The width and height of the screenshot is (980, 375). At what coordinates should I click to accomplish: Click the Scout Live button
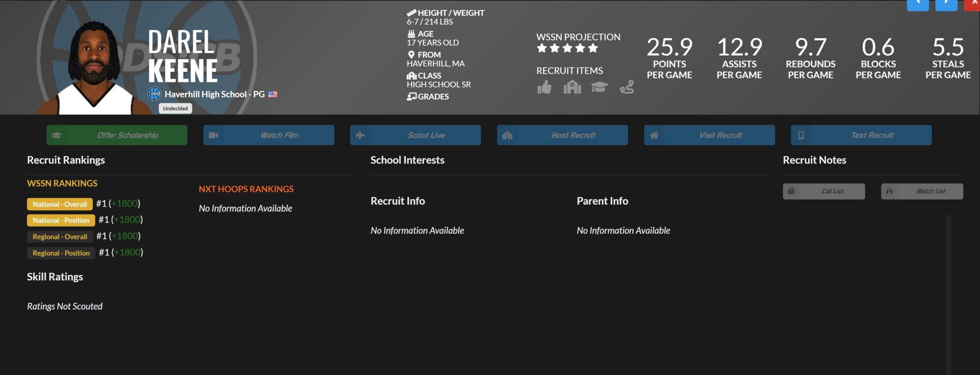pos(415,135)
